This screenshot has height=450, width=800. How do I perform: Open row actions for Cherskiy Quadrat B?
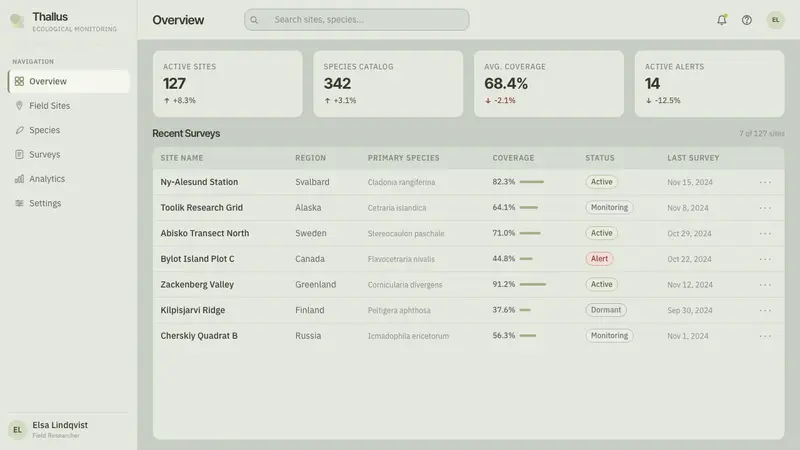[765, 336]
